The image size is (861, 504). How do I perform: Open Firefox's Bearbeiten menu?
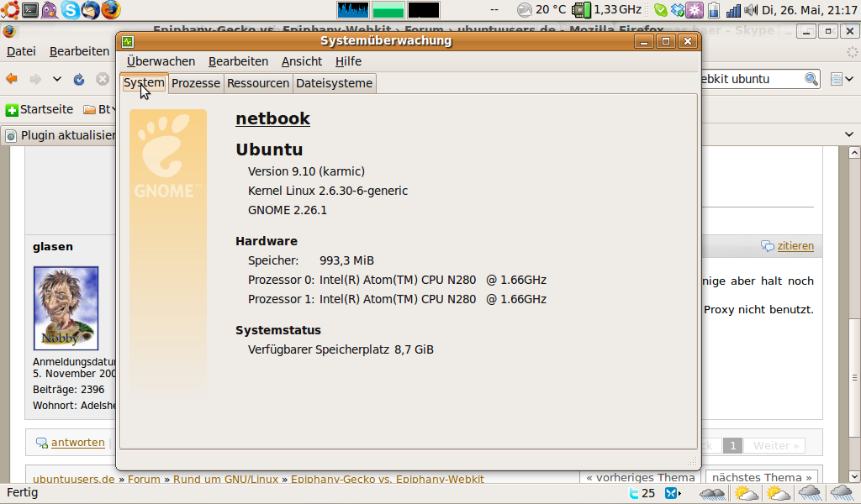79,51
